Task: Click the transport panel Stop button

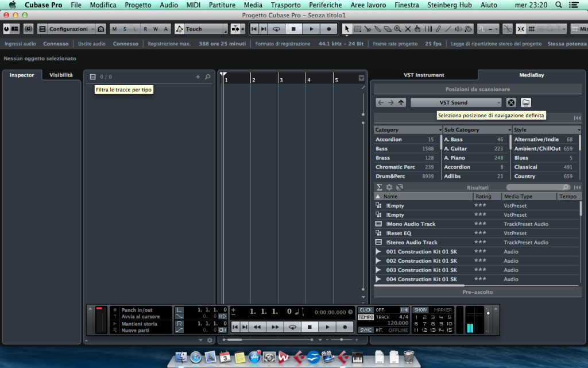Action: [310, 327]
